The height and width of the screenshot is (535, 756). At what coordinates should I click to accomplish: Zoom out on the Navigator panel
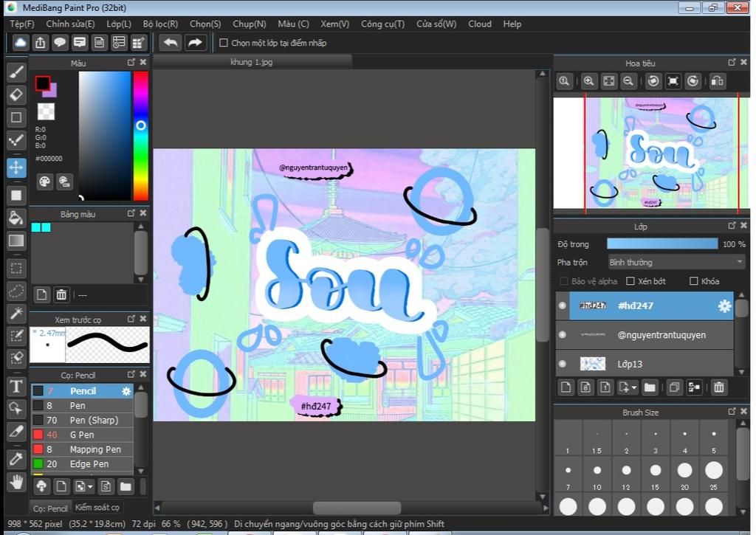click(x=628, y=81)
